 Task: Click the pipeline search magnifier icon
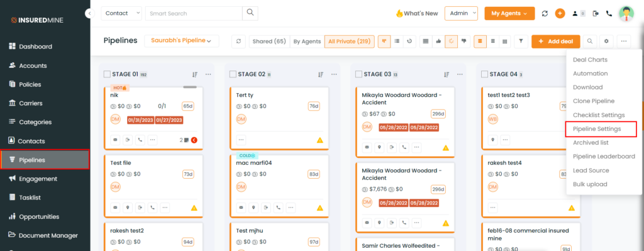point(590,41)
